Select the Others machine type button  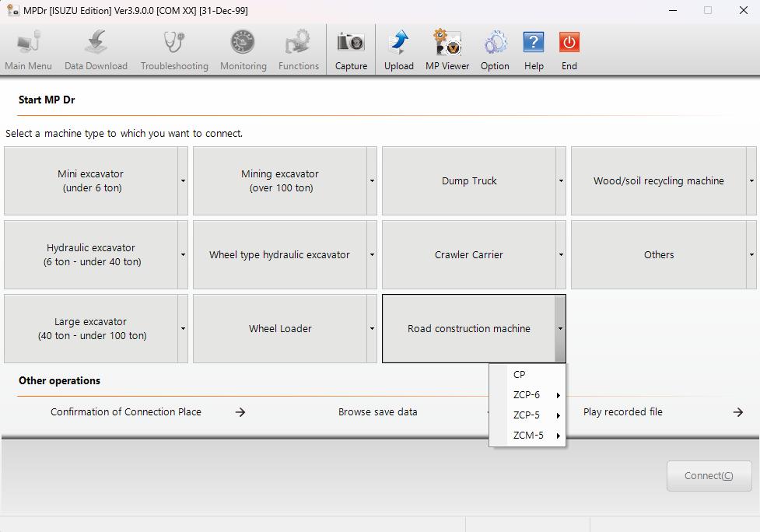click(x=659, y=255)
